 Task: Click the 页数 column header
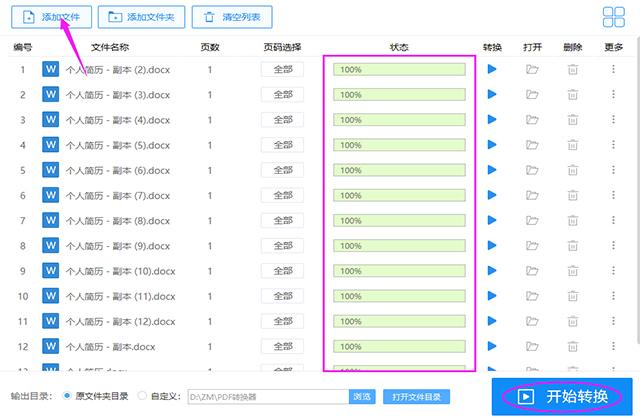[210, 47]
